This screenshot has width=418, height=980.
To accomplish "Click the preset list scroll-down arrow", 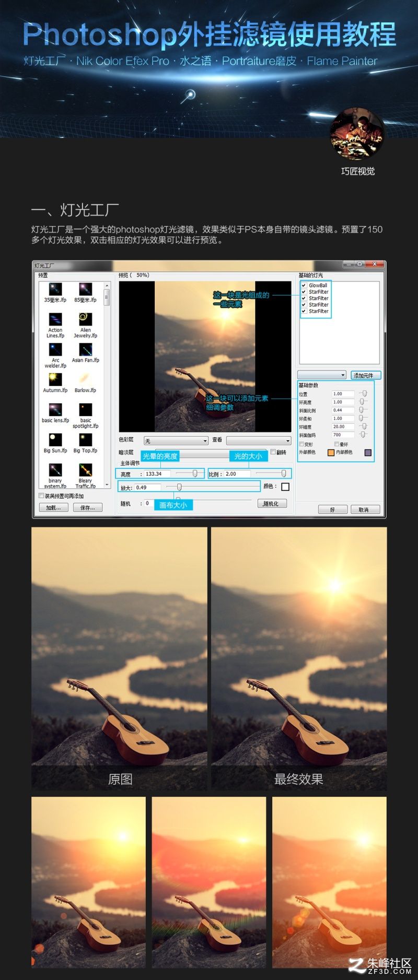I will 107,485.
